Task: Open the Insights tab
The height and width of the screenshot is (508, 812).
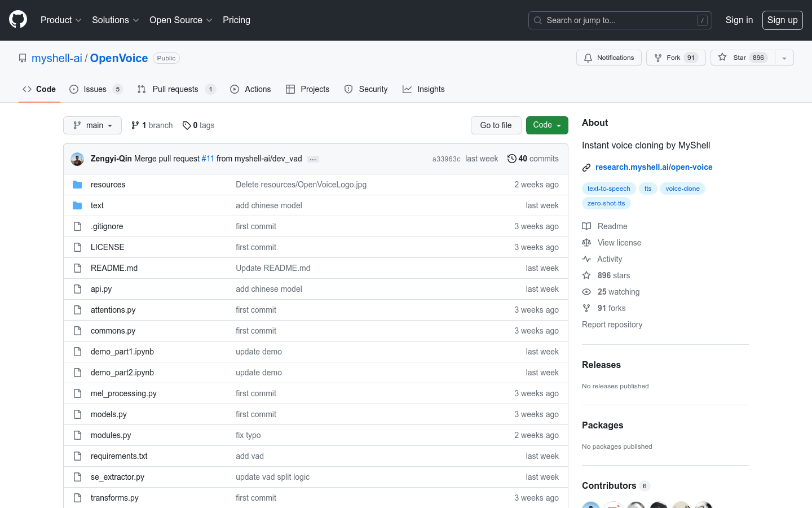Action: [x=423, y=89]
